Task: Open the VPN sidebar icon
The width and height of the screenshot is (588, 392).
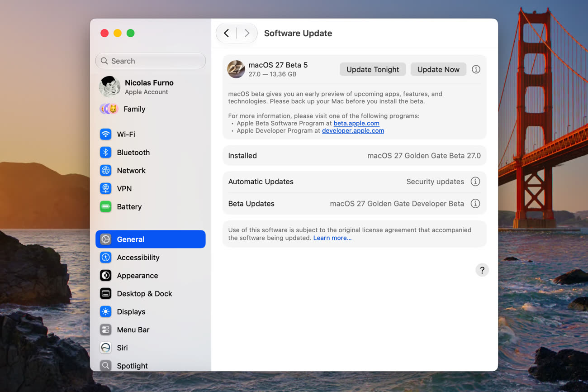Action: click(x=105, y=188)
